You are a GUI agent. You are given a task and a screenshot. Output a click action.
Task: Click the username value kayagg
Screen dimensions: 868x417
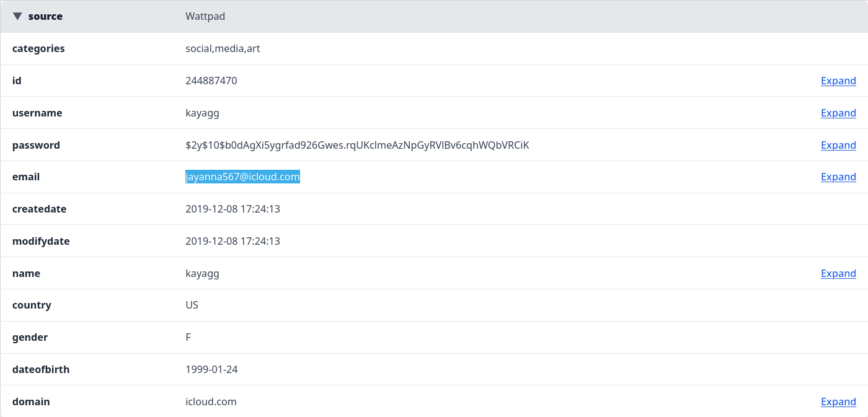202,113
